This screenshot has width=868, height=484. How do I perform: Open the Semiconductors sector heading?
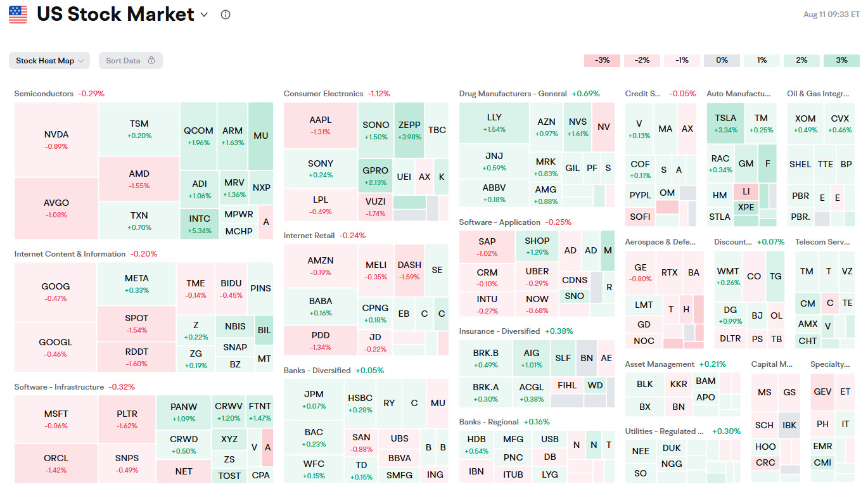pos(44,94)
